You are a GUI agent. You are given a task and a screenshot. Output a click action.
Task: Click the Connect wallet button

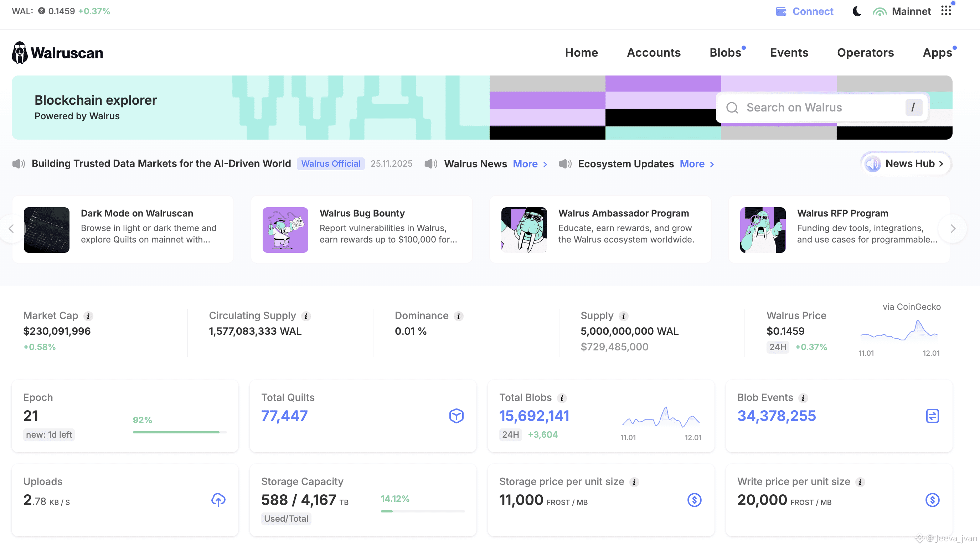point(805,11)
